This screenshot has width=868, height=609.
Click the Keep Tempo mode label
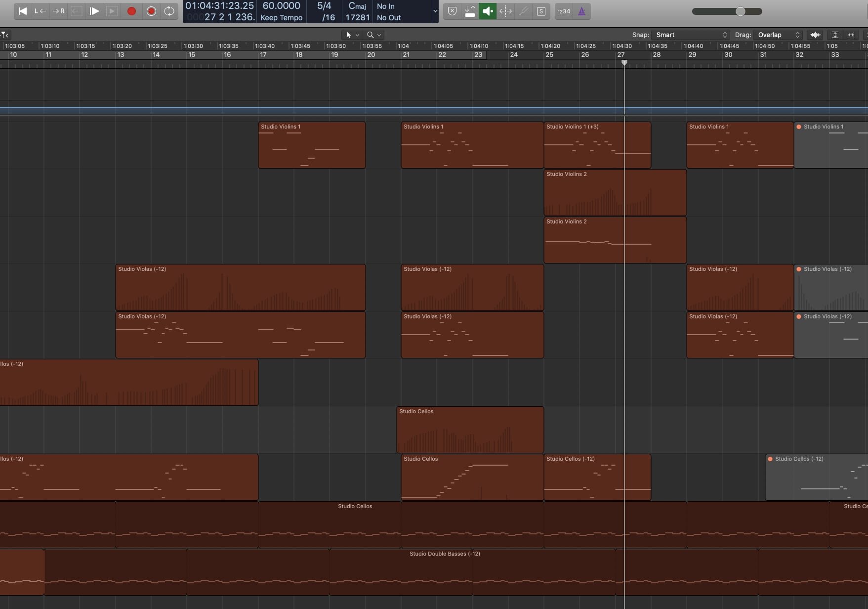[281, 17]
